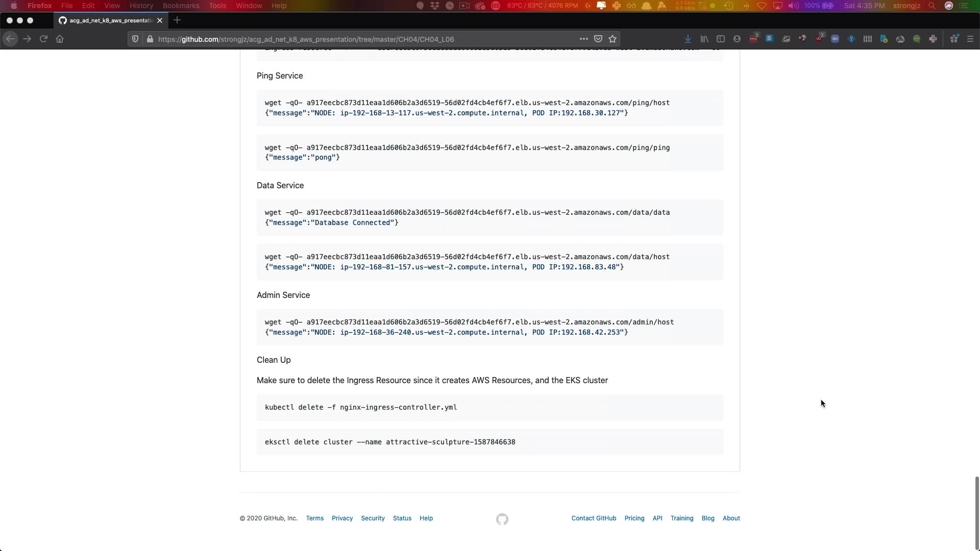Open the Downloads panel arrow

pos(688,39)
